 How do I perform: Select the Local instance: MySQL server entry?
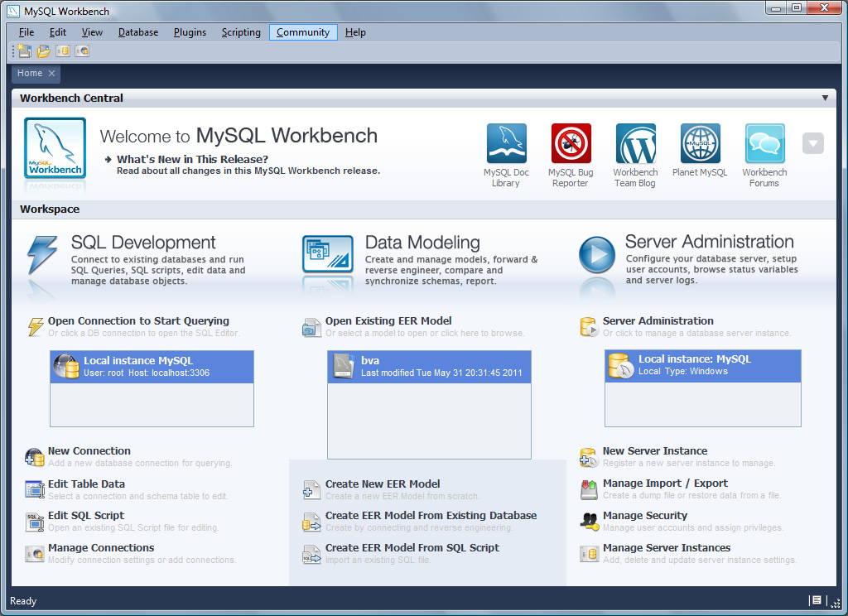703,366
